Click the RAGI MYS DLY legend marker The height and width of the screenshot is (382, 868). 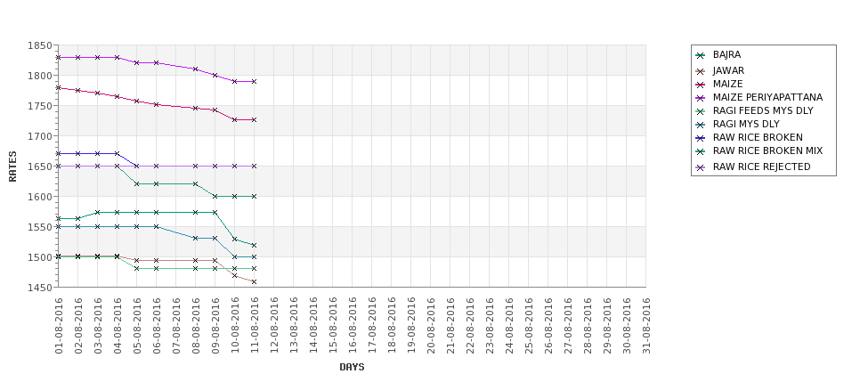pyautogui.click(x=701, y=125)
